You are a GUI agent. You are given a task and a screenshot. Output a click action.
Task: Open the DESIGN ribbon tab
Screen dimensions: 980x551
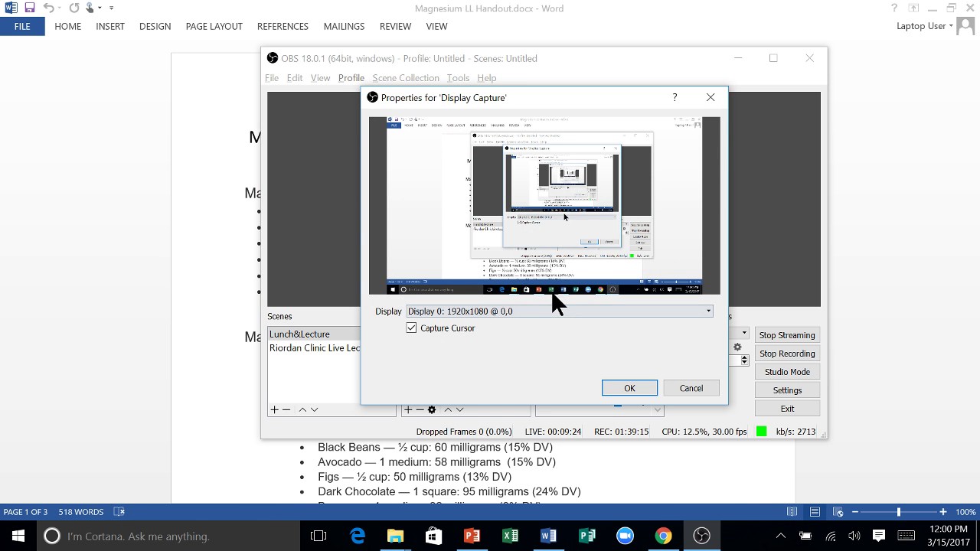point(155,26)
